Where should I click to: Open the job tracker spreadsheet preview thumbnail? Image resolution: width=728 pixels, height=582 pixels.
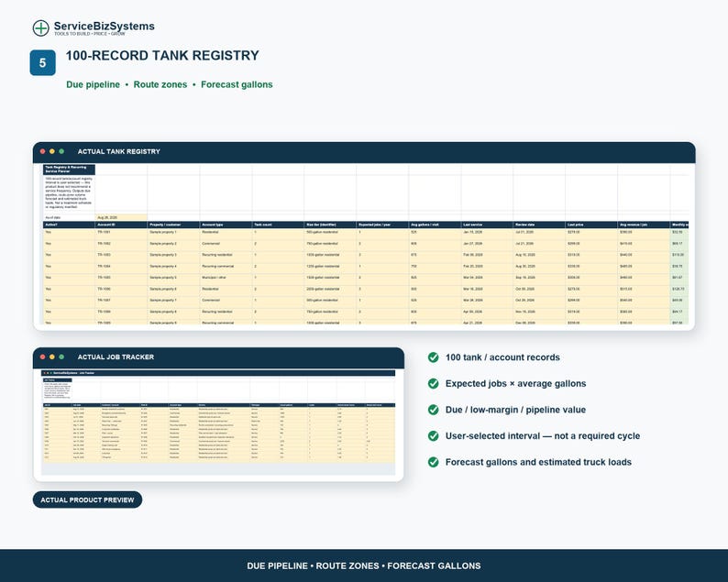pos(218,422)
